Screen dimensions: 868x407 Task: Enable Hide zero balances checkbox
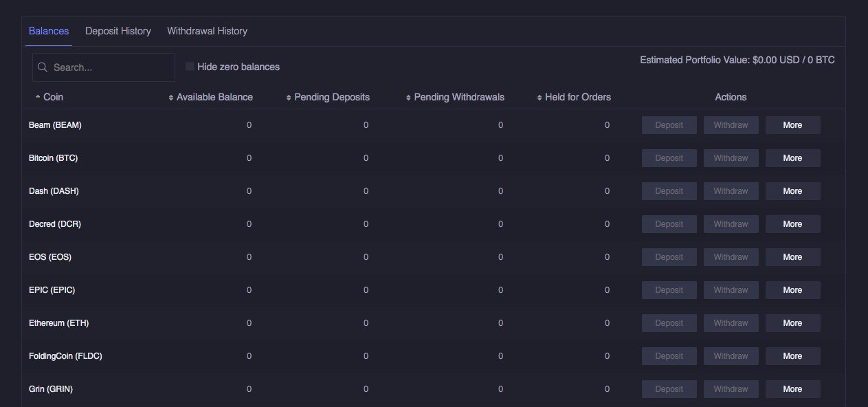(x=190, y=67)
